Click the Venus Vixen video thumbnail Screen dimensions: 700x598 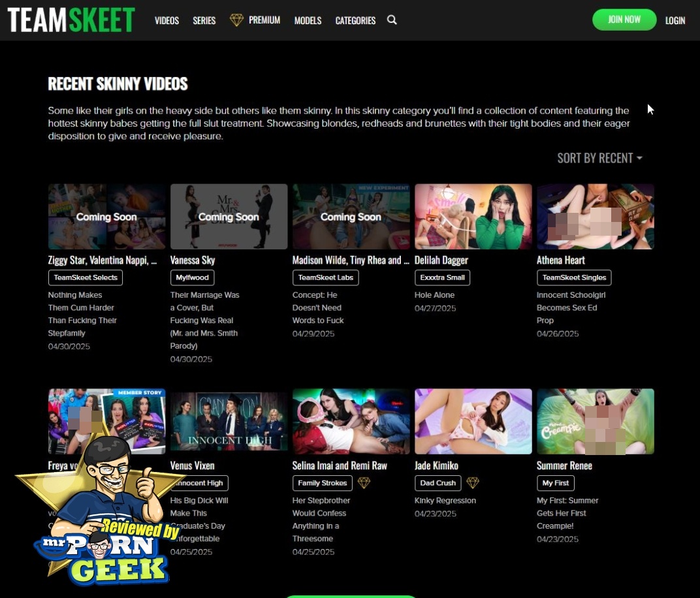tap(229, 421)
